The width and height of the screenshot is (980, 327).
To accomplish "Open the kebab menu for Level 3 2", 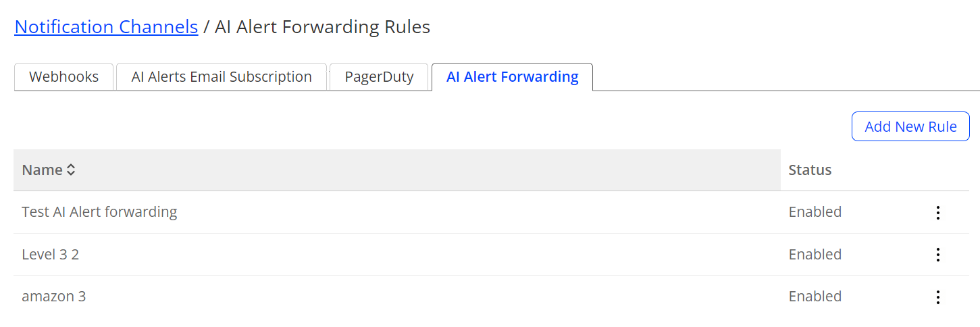I will point(937,255).
